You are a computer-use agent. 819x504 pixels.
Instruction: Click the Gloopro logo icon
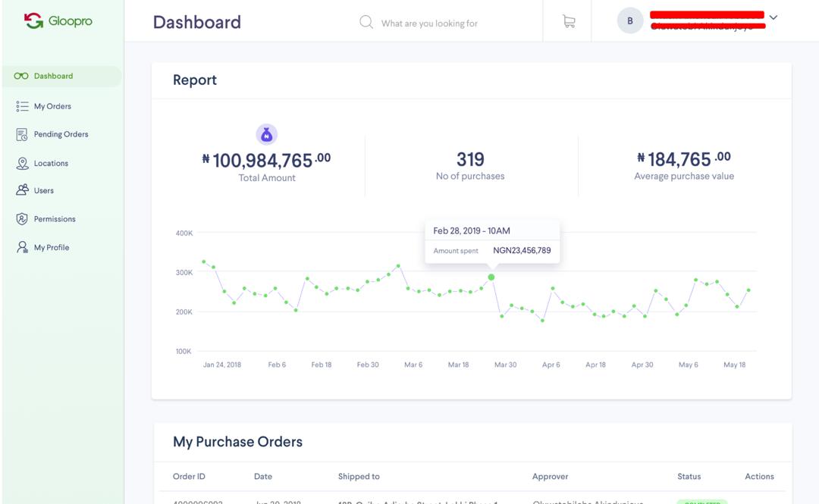click(x=33, y=21)
